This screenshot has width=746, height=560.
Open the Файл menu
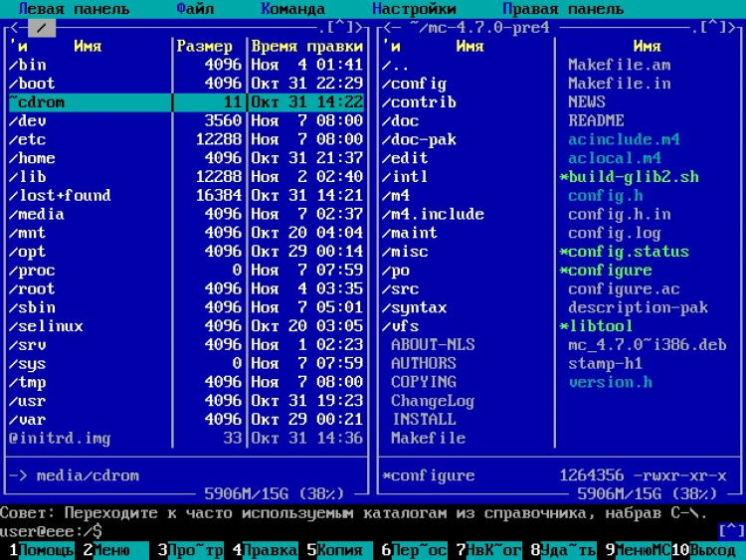click(x=194, y=9)
